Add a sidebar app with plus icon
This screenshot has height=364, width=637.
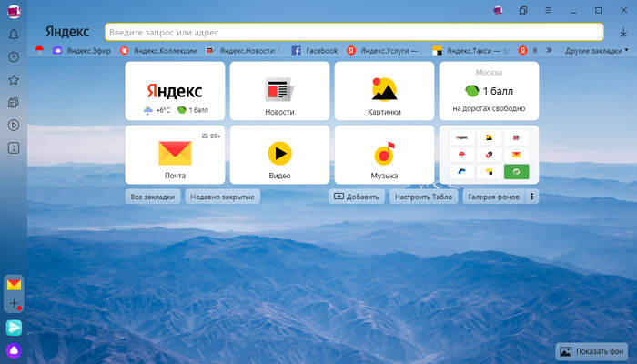(14, 303)
